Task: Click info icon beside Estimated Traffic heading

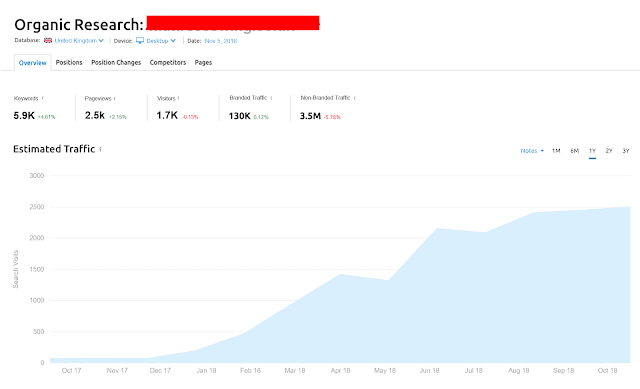Action: click(101, 149)
